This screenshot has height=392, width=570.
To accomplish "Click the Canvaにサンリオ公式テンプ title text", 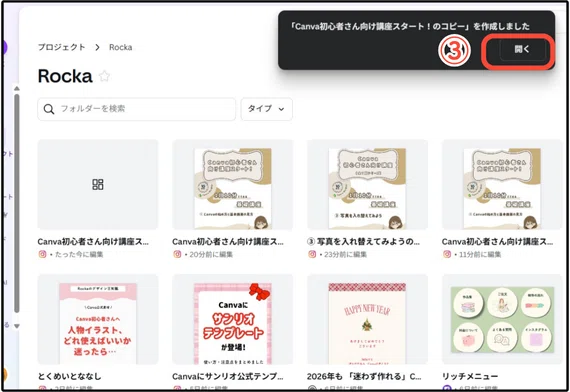I will (x=228, y=376).
